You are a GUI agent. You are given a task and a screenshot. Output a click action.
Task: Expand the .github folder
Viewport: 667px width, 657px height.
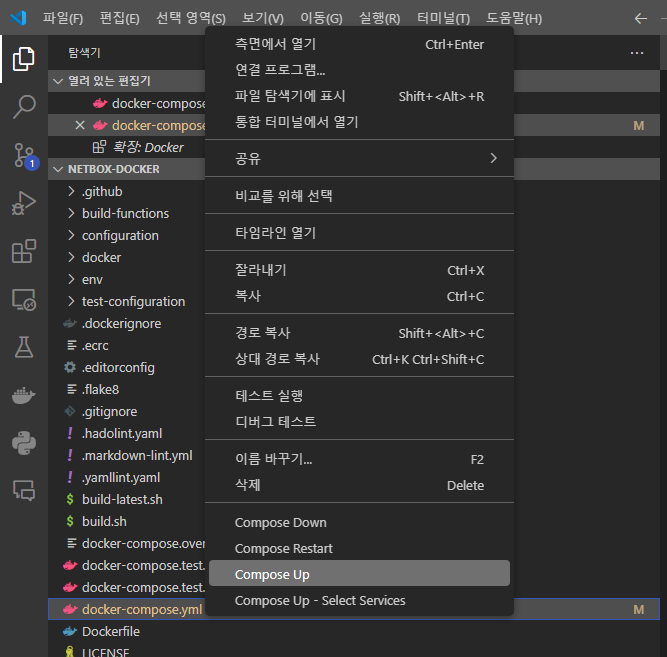[71, 191]
